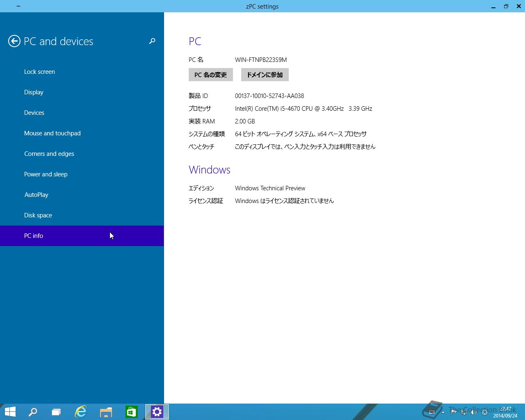
Task: Click the ライセンス認証 label
Action: pyautogui.click(x=206, y=201)
